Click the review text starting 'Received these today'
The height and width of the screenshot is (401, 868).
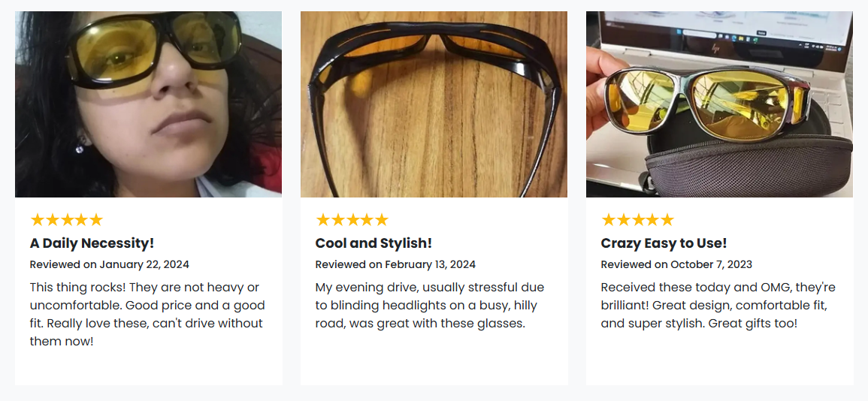(x=718, y=305)
